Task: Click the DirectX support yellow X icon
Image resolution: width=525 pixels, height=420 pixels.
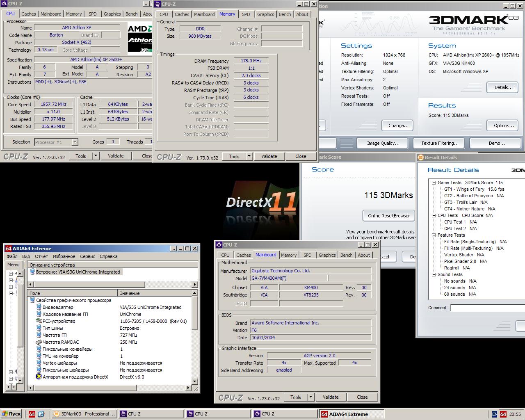Action: tap(39, 377)
